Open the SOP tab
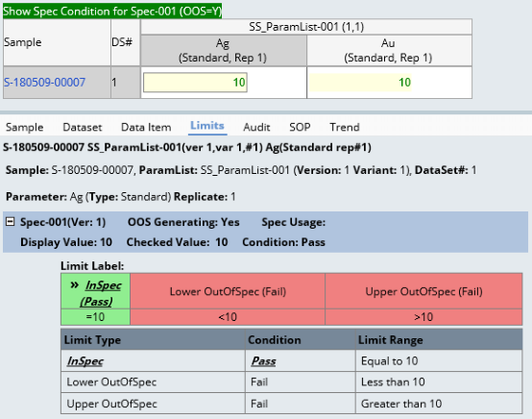 [x=300, y=127]
